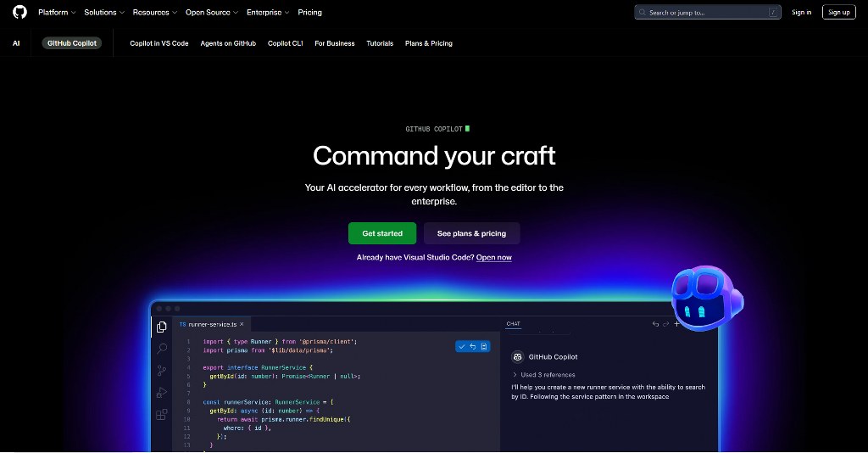Click the undo arrow in inline toolbar
868x453 pixels.
point(473,347)
